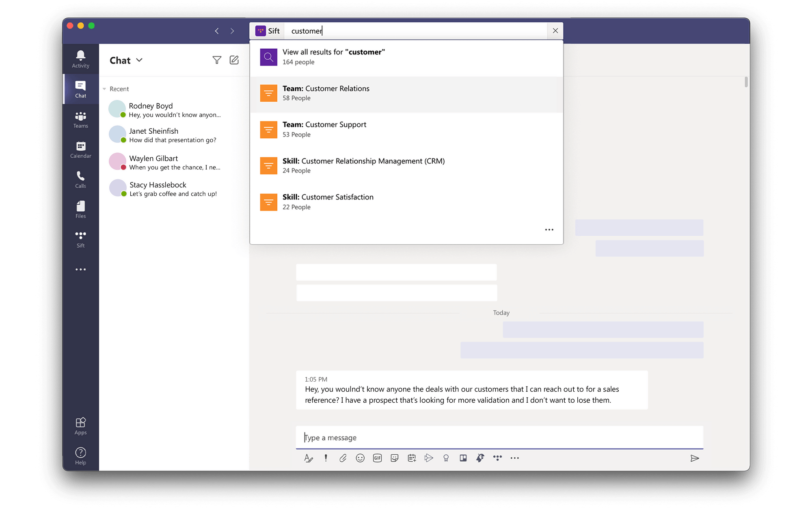The image size is (812, 508).
Task: Insert a GIF into the message
Action: click(377, 458)
